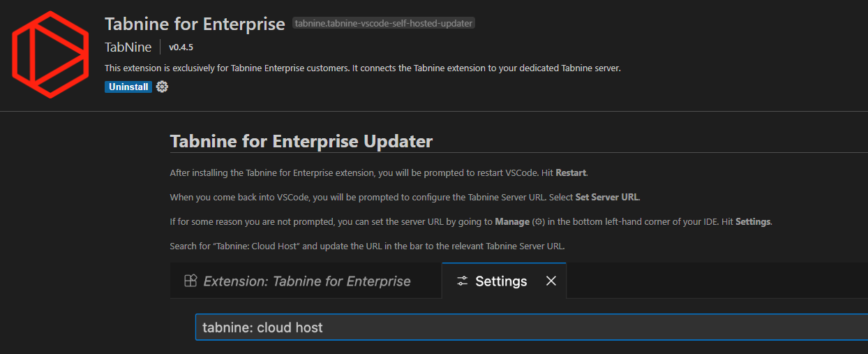
Task: Click the Uninstall button
Action: [x=128, y=87]
